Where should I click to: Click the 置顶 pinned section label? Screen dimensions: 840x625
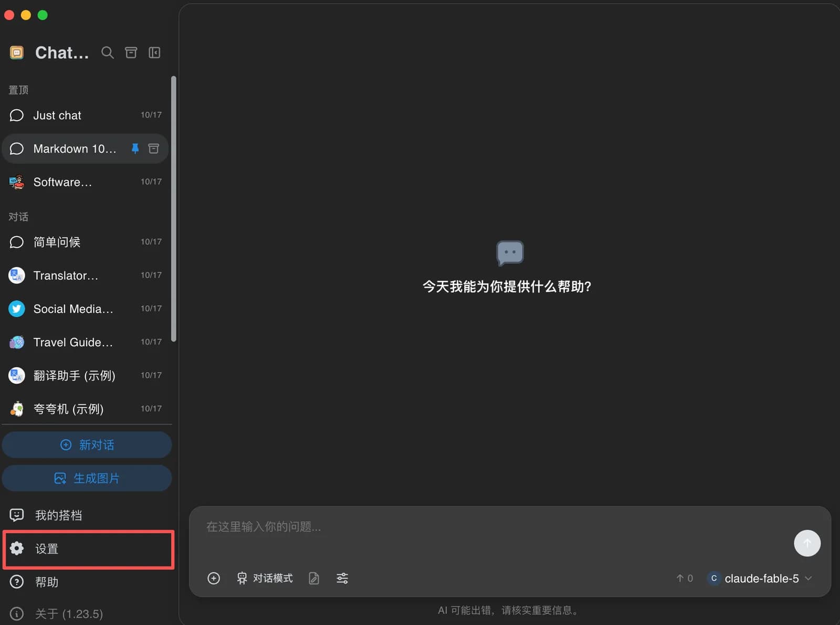[18, 90]
